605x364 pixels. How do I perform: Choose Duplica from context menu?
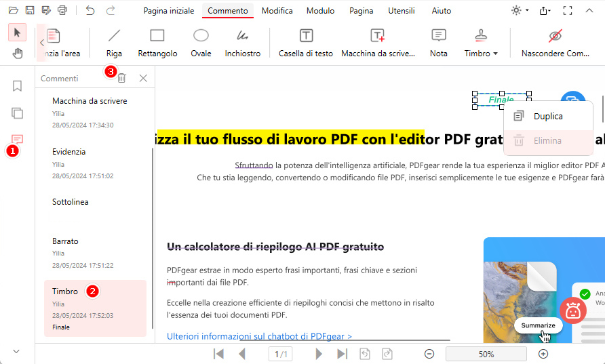coord(548,116)
